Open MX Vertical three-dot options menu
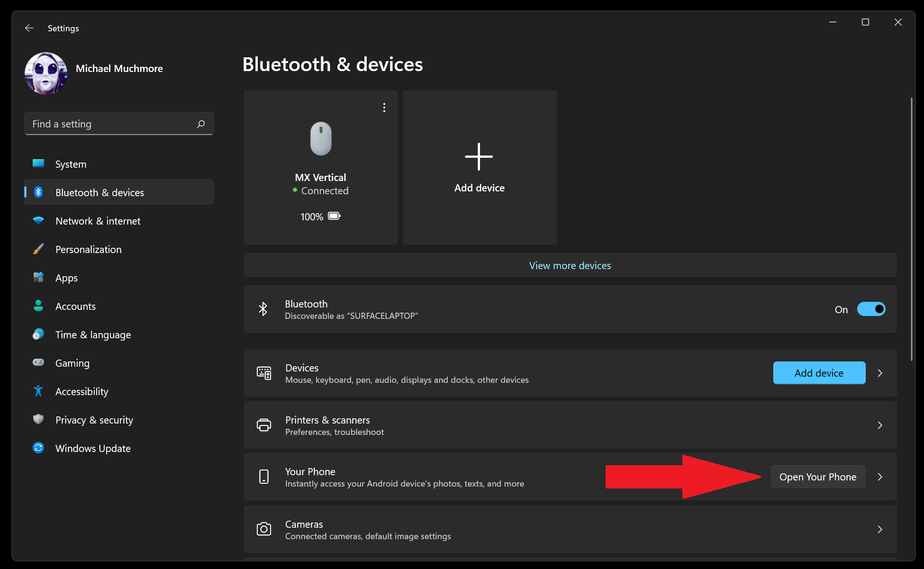Viewport: 924px width, 569px height. coord(384,108)
